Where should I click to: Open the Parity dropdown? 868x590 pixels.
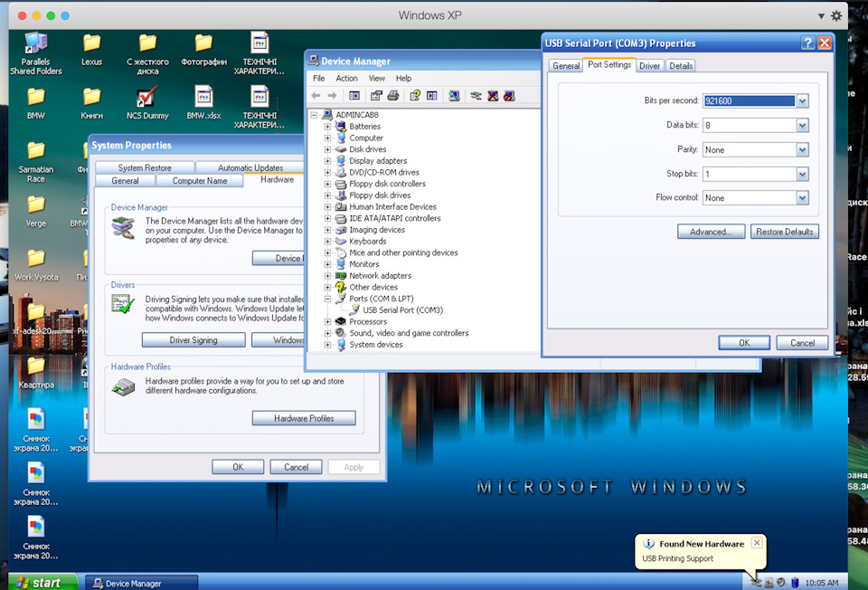[x=802, y=149]
